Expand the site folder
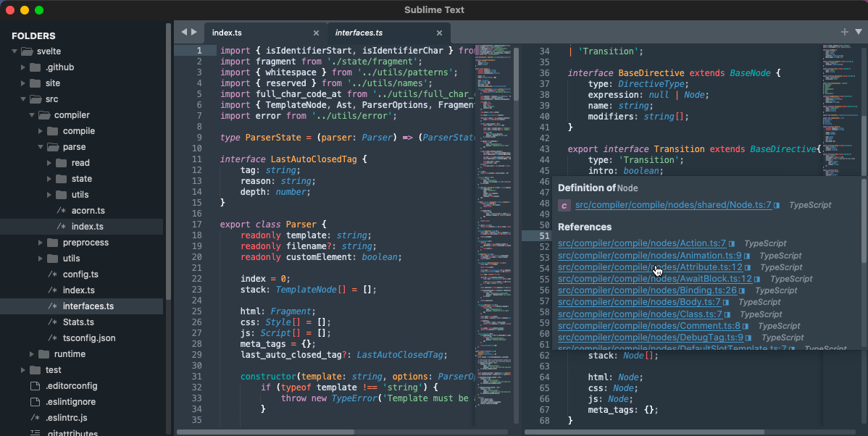The image size is (868, 436). coord(23,83)
